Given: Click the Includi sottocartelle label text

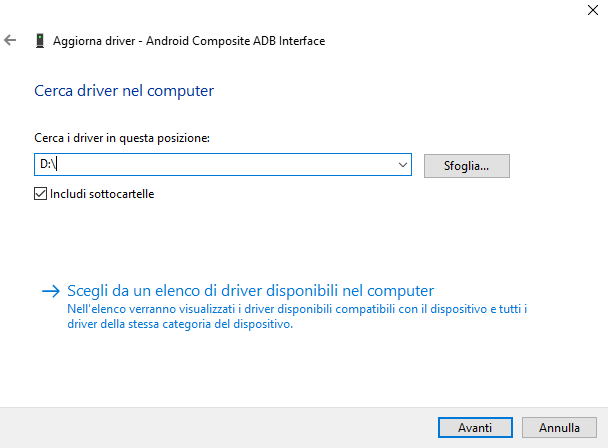Looking at the screenshot, I should click(102, 194).
